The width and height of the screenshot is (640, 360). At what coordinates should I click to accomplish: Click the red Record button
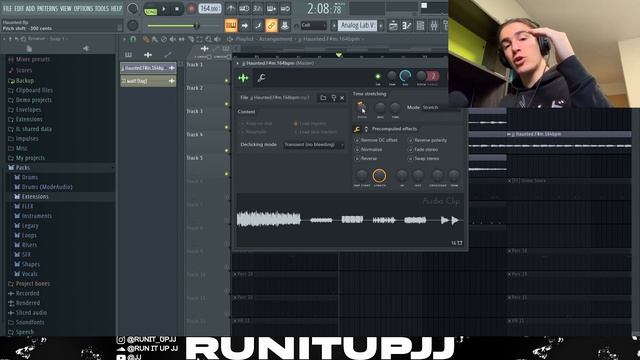[191, 9]
